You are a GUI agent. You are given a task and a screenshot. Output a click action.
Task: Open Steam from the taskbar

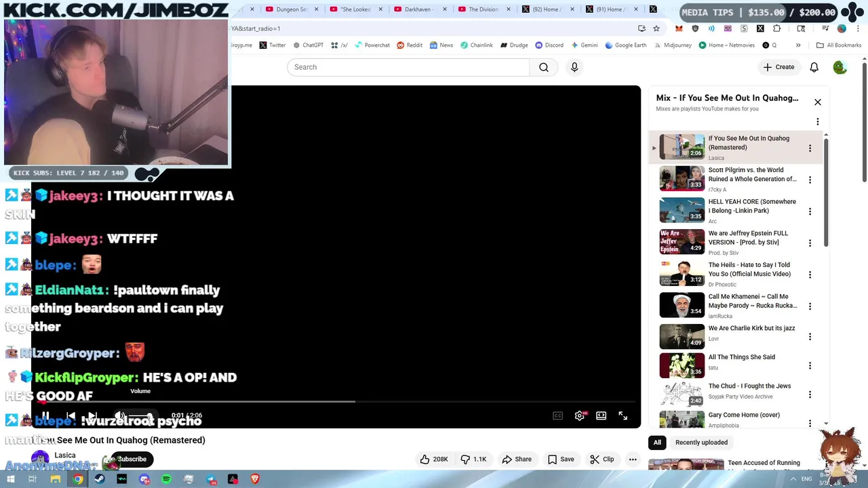tap(100, 479)
